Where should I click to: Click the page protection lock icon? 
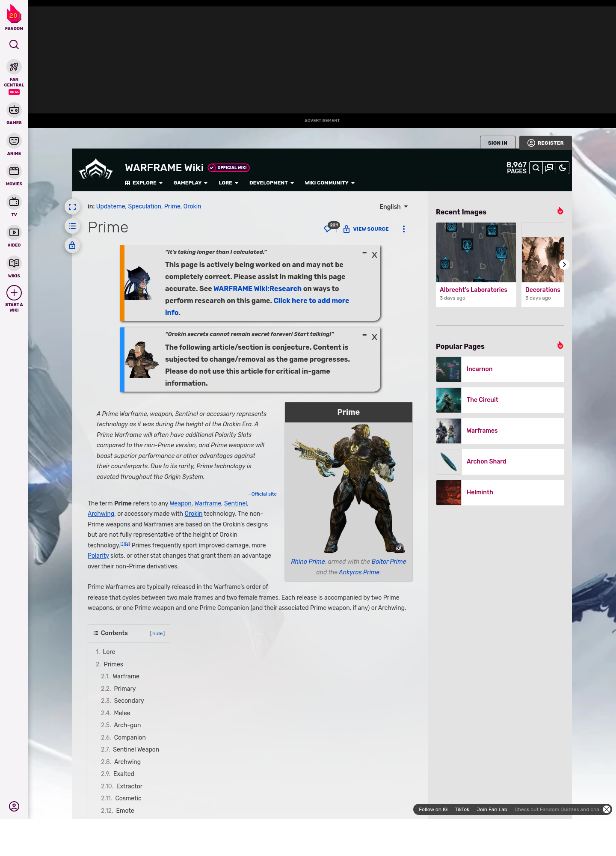pyautogui.click(x=72, y=245)
